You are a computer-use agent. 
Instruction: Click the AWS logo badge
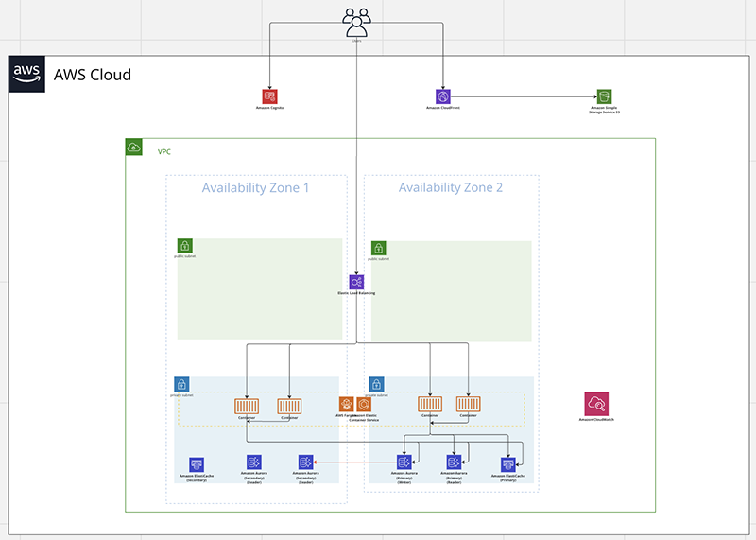pyautogui.click(x=26, y=74)
